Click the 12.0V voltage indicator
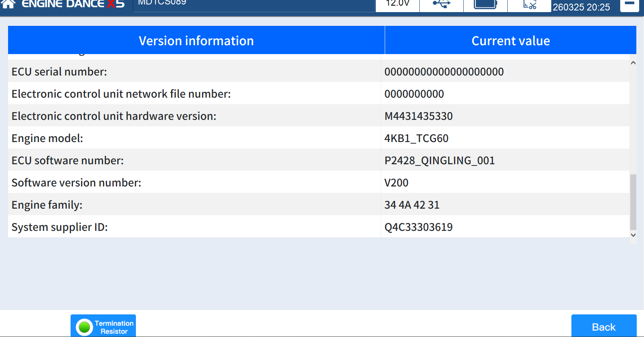The width and height of the screenshot is (644, 337). pos(398,4)
